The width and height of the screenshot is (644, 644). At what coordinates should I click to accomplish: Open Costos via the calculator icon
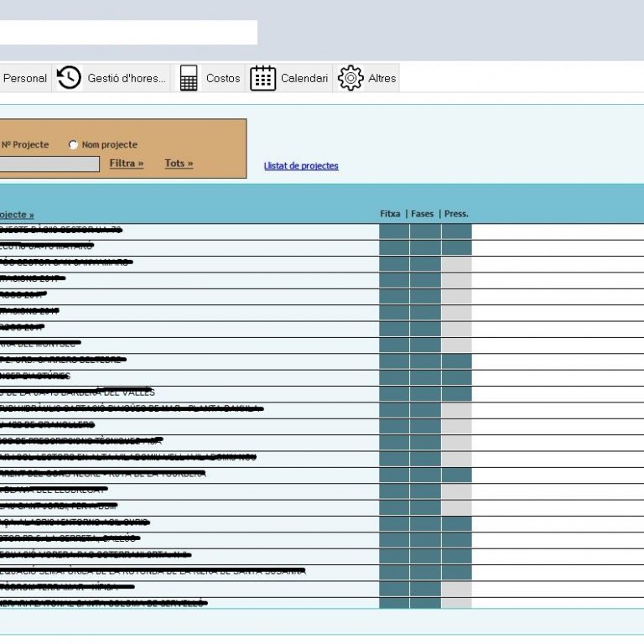tap(189, 78)
